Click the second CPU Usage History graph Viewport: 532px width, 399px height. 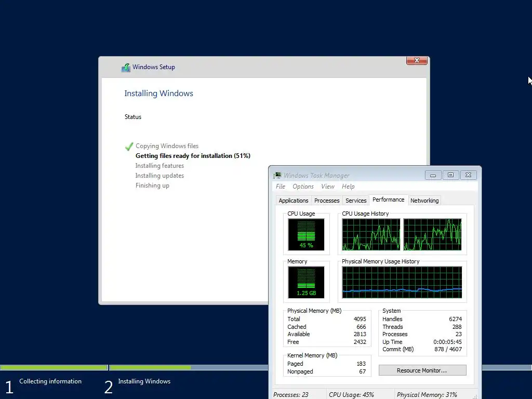coord(432,234)
